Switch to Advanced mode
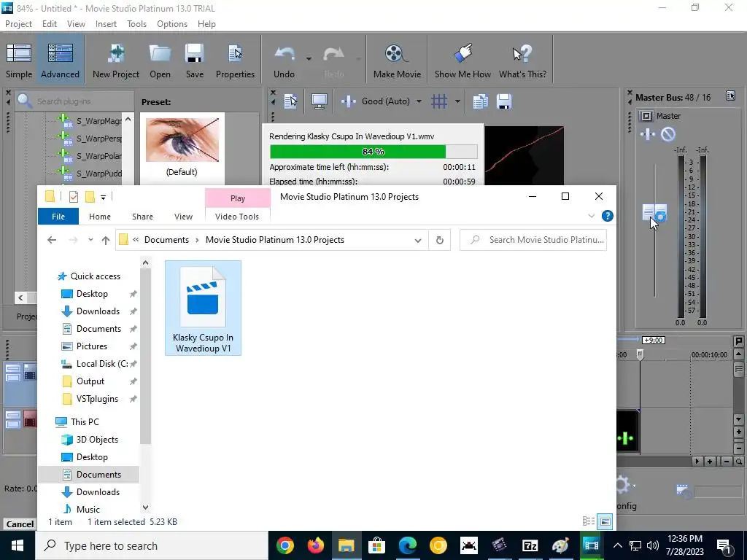Screen dimensions: 747x560 coord(60,61)
